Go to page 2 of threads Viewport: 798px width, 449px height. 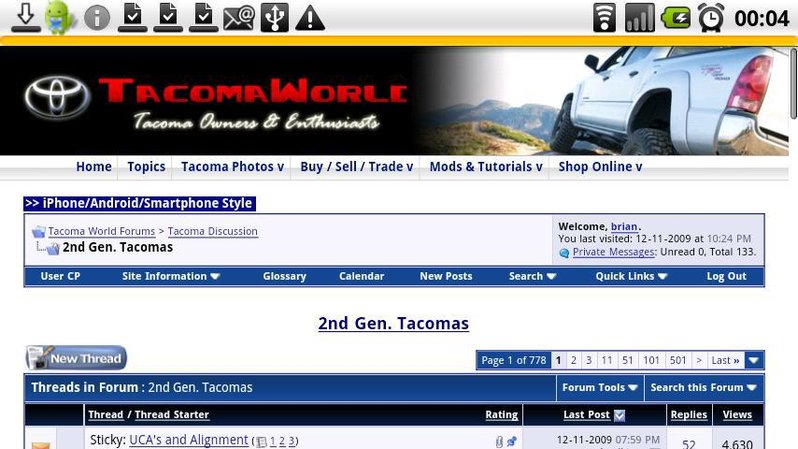(574, 360)
